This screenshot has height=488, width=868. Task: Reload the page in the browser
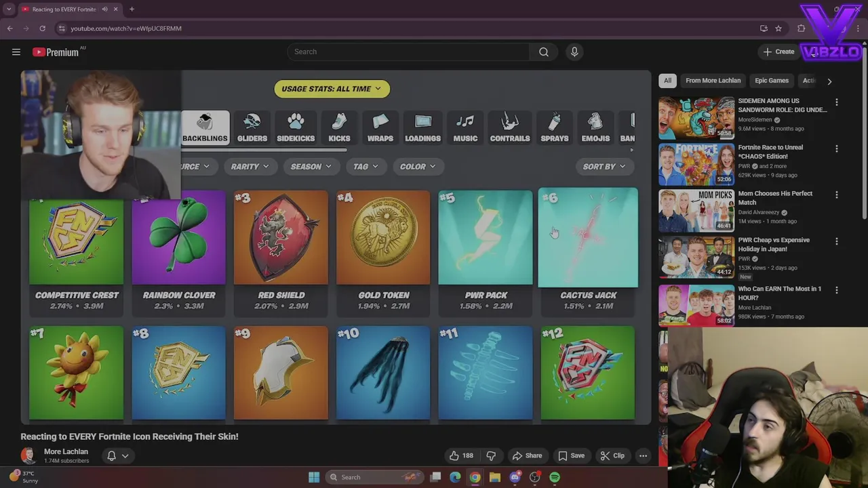[42, 28]
